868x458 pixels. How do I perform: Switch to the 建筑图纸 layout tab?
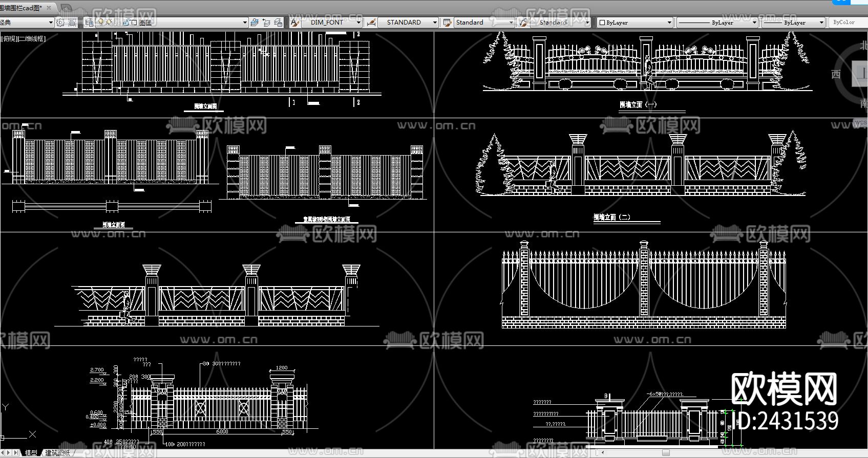coord(58,453)
